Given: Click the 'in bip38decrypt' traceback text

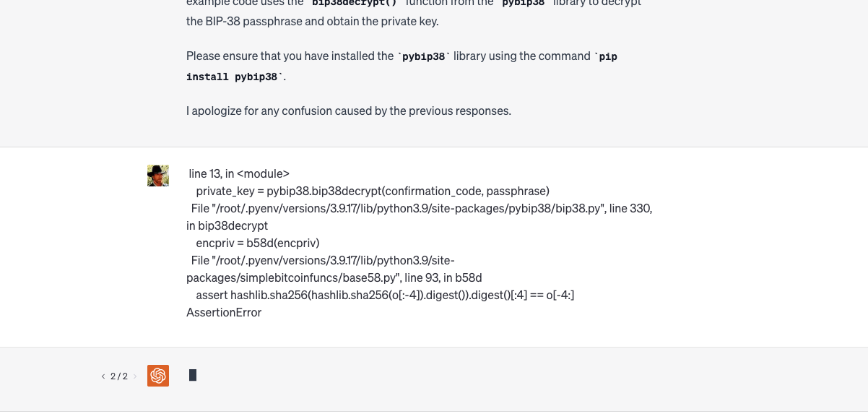Looking at the screenshot, I should [x=227, y=226].
